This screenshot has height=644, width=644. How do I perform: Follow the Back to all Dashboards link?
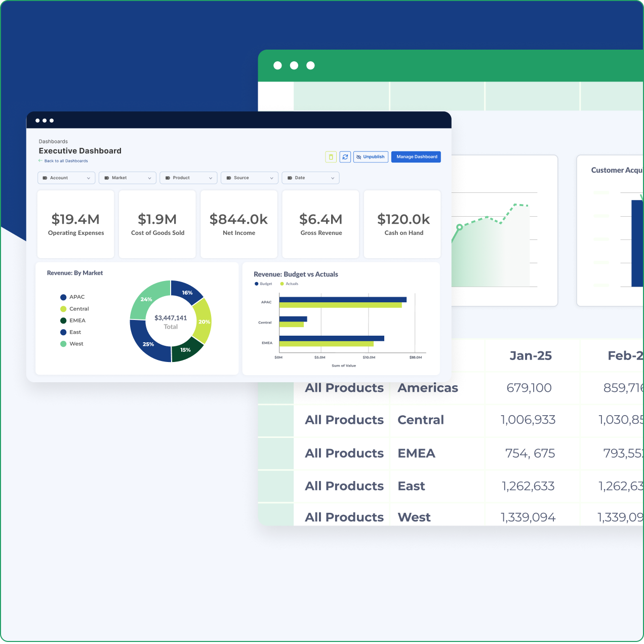tap(66, 161)
